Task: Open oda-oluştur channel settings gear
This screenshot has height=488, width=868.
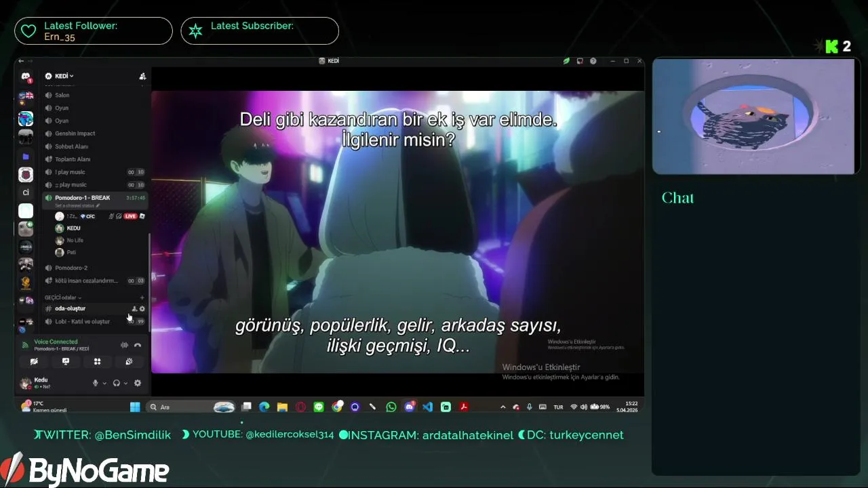Action: pos(142,308)
